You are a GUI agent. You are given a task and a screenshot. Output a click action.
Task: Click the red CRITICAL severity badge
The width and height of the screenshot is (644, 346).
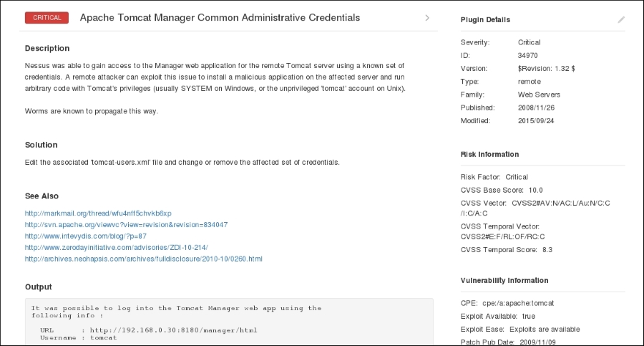[47, 18]
